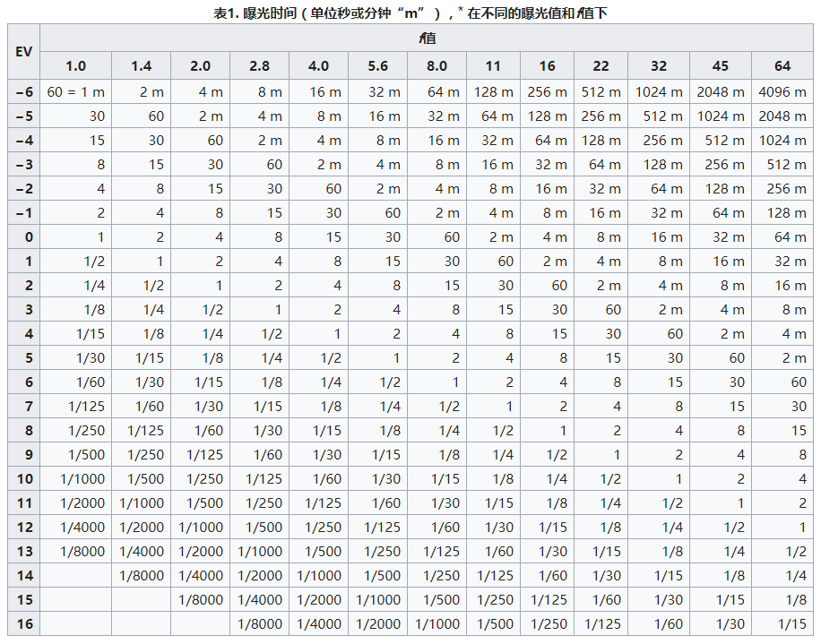Select the 1/8000 cell in EV 13 row
This screenshot has width=821, height=644.
[x=75, y=552]
